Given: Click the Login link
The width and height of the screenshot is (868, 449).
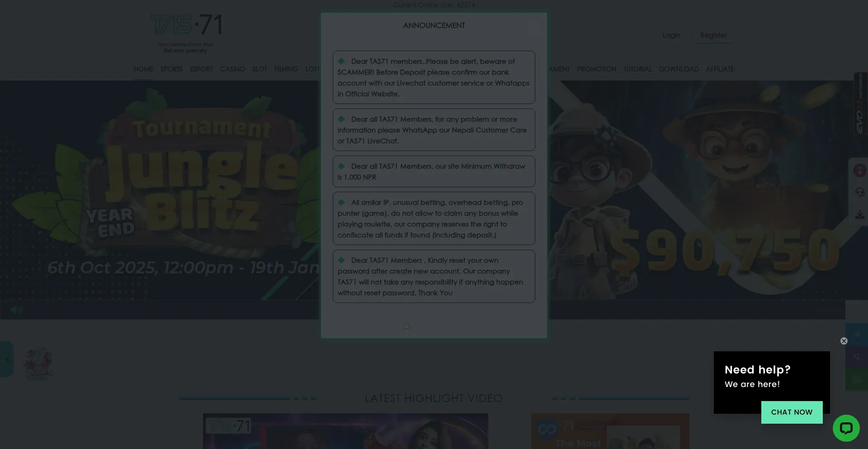Looking at the screenshot, I should click(671, 35).
